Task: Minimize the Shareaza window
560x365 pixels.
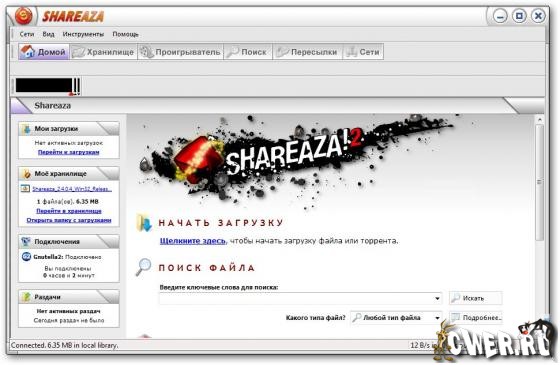Action: pos(500,16)
